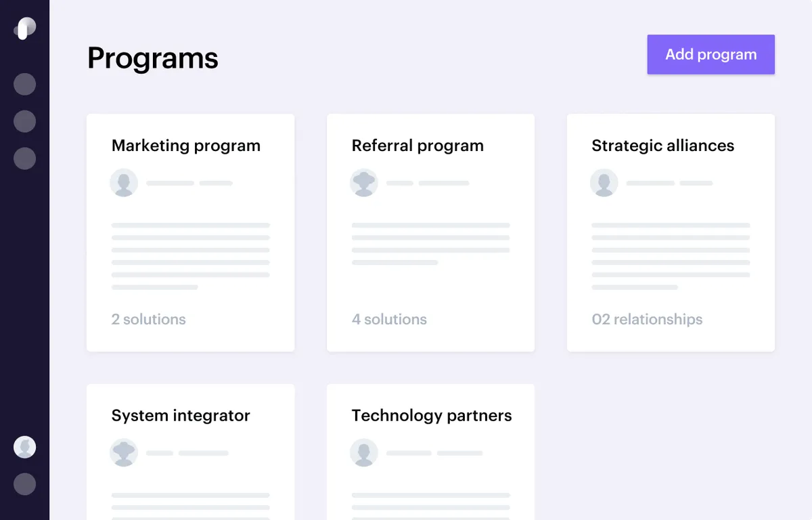
Task: Click "2 solutions" on the Marketing program card
Action: coord(148,320)
